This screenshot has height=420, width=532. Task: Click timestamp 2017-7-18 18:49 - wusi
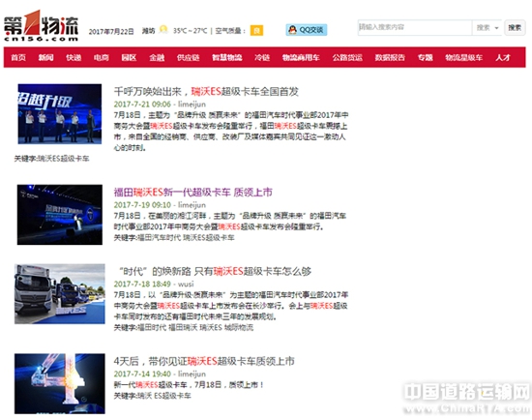[154, 284]
